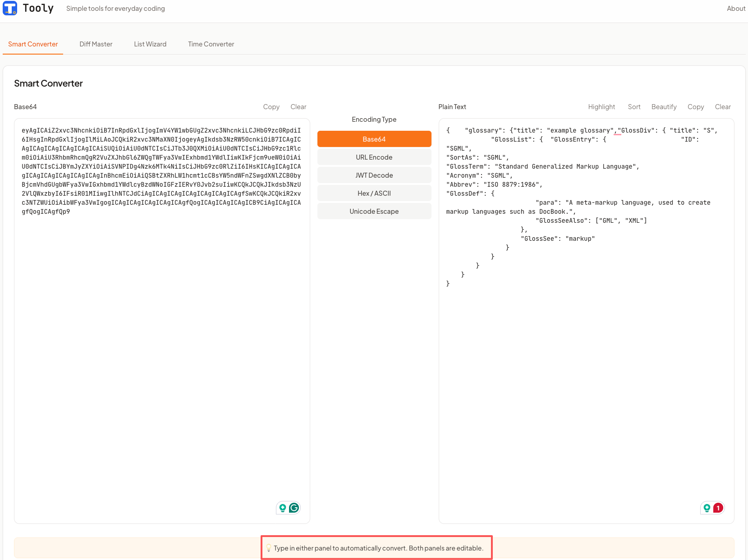Click the Smart Converter tab
Screen dimensions: 748x560
(32, 44)
